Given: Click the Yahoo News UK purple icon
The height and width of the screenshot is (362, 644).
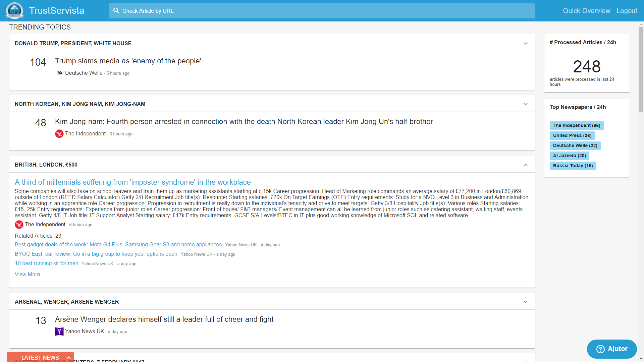Looking at the screenshot, I should 59,331.
